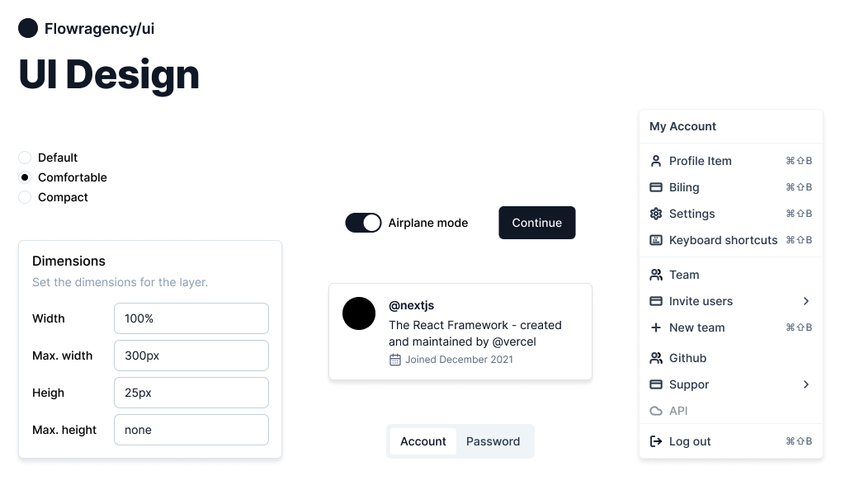This screenshot has width=864, height=504.
Task: Switch to the Password tab
Action: coord(493,441)
